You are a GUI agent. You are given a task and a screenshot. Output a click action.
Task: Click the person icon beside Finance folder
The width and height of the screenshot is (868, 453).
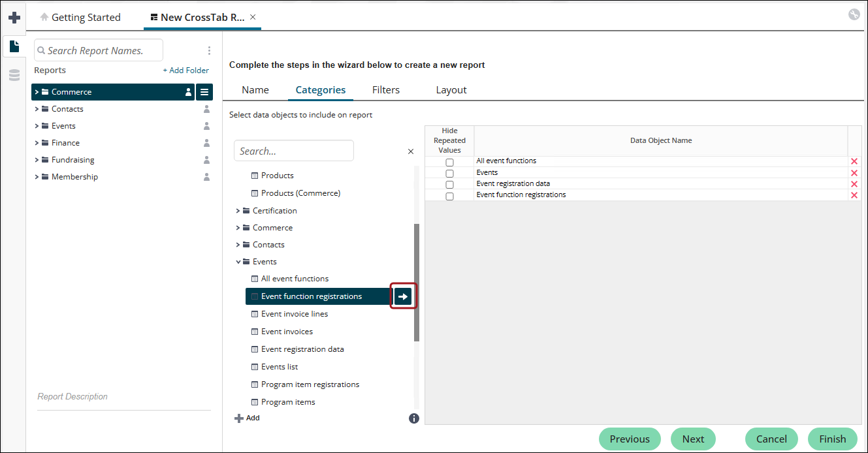click(x=206, y=143)
